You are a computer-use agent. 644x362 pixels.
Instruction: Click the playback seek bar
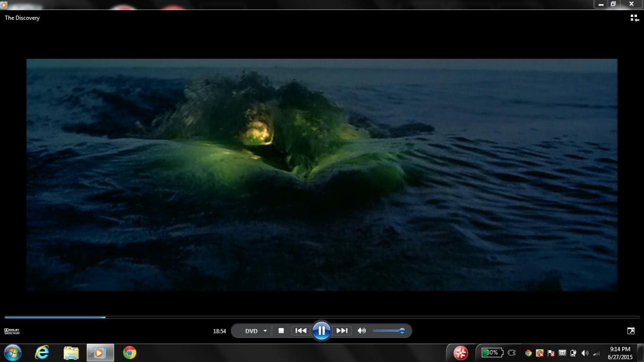point(321,317)
